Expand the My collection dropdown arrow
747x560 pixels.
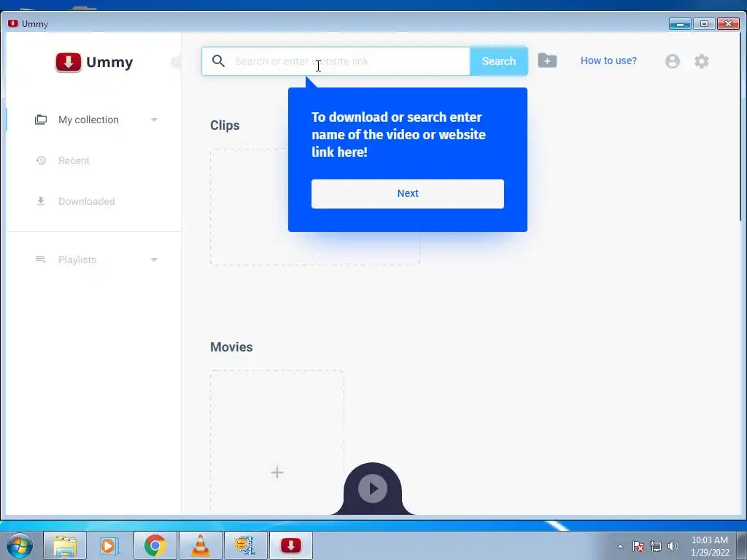click(154, 120)
